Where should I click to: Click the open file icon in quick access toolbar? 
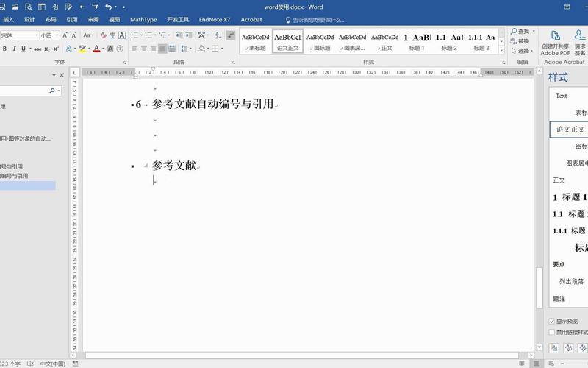tap(15, 7)
